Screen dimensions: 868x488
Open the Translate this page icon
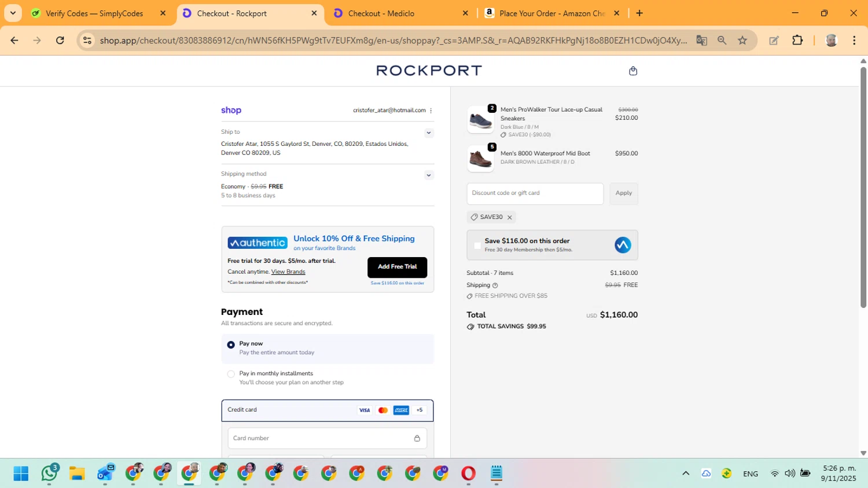click(701, 40)
